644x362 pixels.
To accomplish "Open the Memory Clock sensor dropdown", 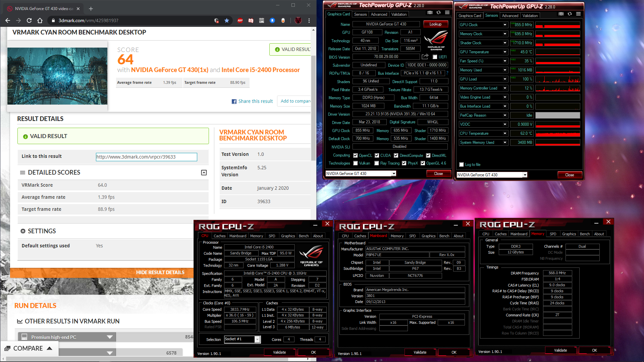I will pyautogui.click(x=504, y=34).
